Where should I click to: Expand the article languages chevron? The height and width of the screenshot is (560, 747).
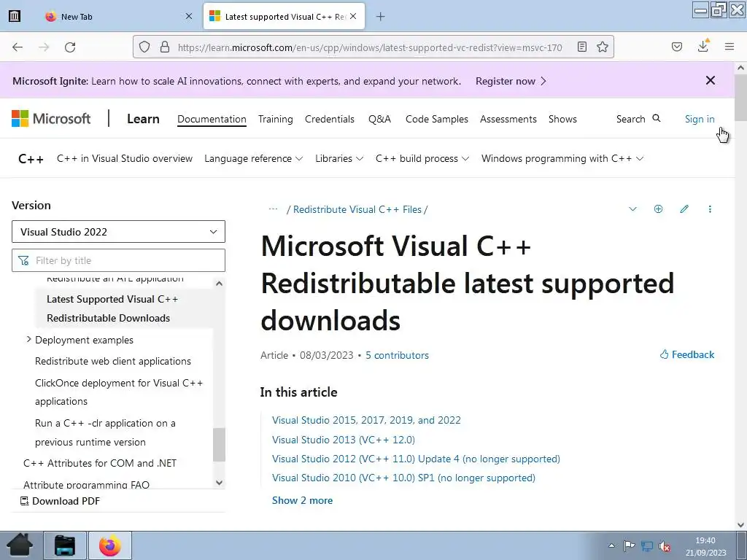[x=632, y=209]
